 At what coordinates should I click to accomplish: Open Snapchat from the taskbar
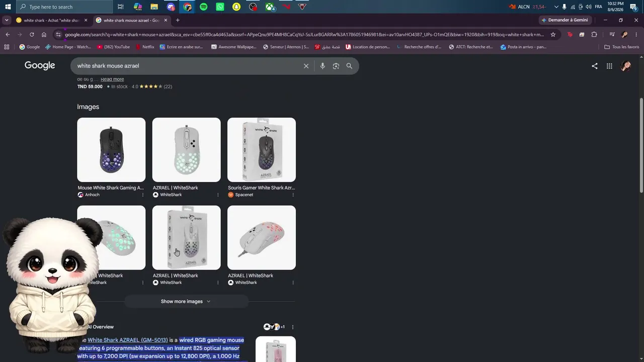click(236, 7)
